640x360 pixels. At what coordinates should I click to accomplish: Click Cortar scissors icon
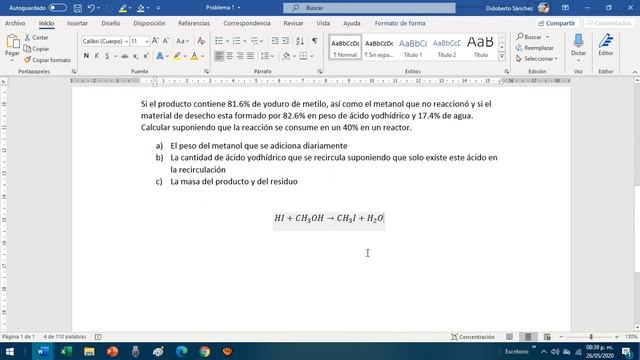click(x=27, y=37)
